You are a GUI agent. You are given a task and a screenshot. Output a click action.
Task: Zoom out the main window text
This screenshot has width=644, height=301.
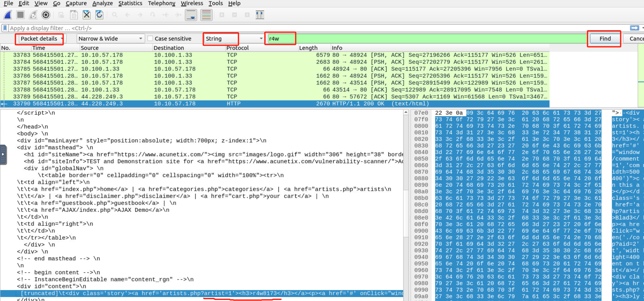(x=234, y=15)
